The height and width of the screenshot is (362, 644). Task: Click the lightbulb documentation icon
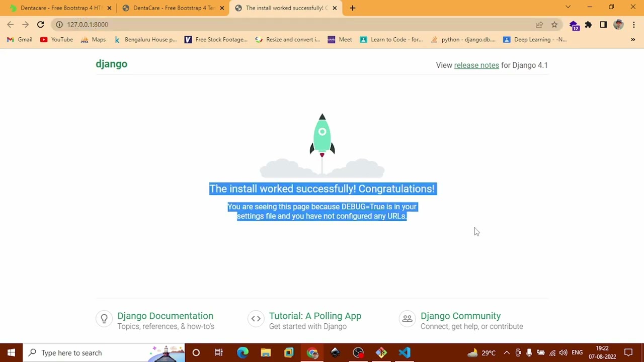pos(104,318)
